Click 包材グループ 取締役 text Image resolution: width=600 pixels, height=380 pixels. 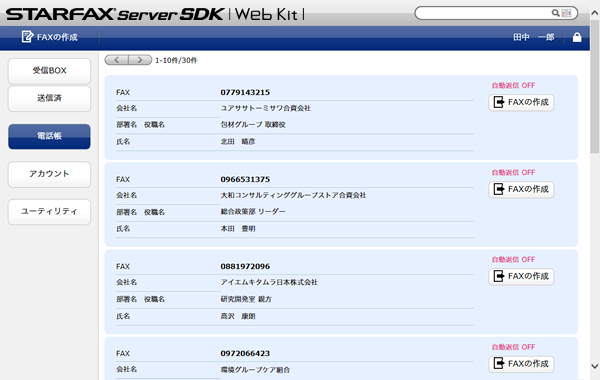(253, 125)
